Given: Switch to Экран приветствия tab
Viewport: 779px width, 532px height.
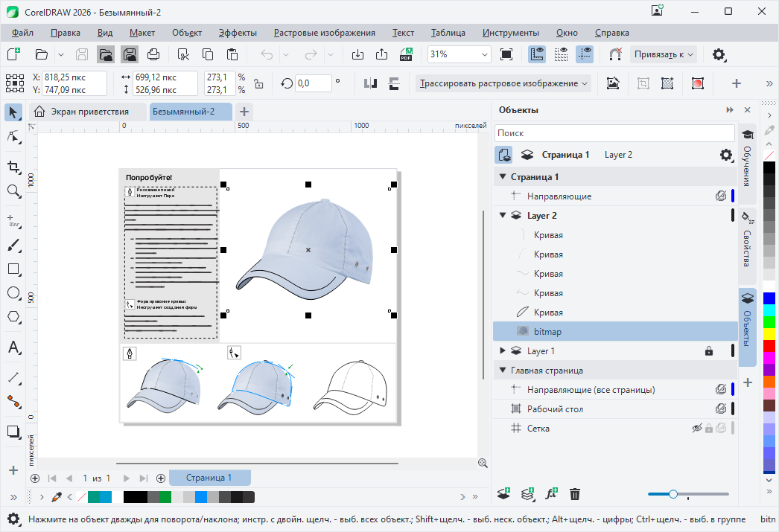Looking at the screenshot, I should click(87, 112).
